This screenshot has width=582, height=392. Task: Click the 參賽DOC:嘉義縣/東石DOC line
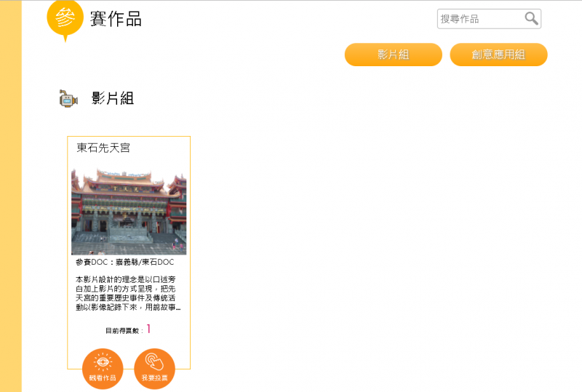tap(124, 262)
